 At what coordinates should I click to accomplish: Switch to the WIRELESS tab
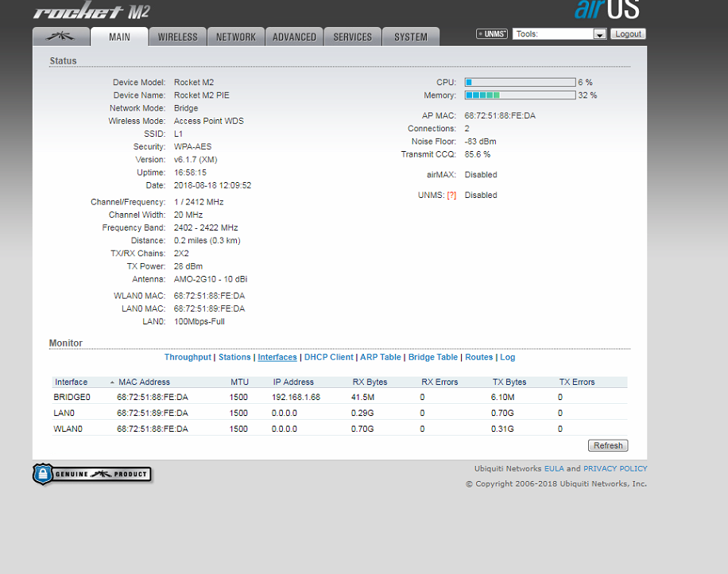tap(177, 37)
